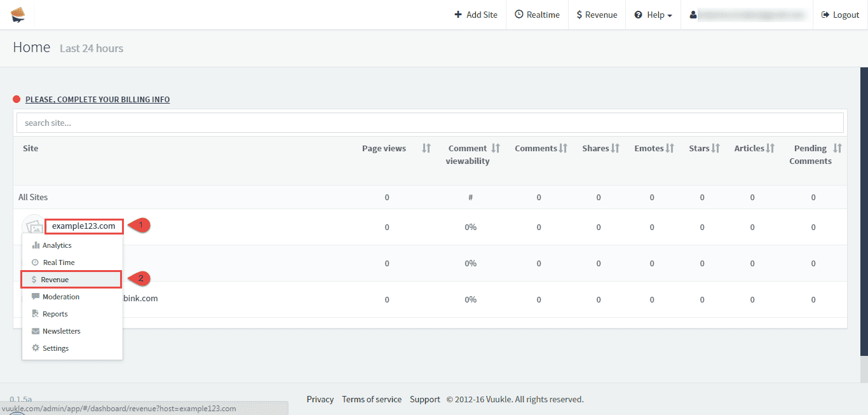Open Settings gear item in the site menu
The height and width of the screenshot is (415, 868).
tap(55, 348)
